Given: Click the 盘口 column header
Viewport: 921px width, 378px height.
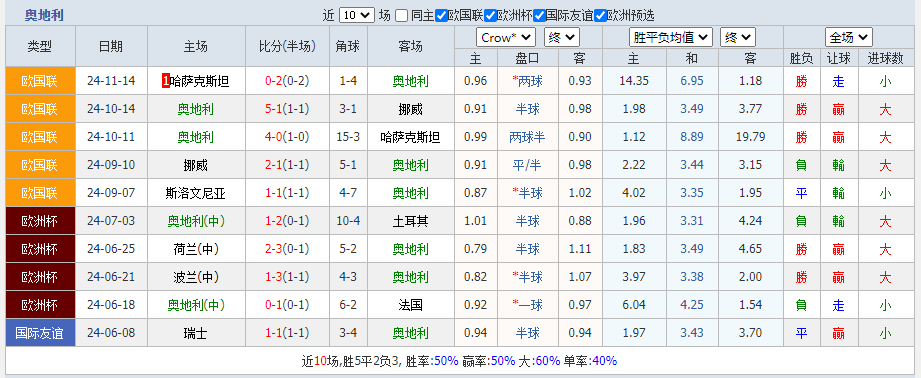Looking at the screenshot, I should (x=527, y=58).
